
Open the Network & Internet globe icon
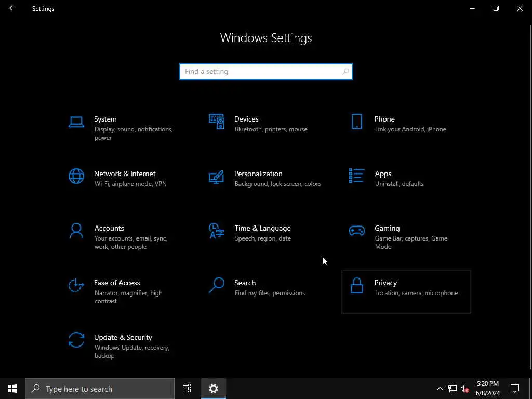tap(76, 177)
